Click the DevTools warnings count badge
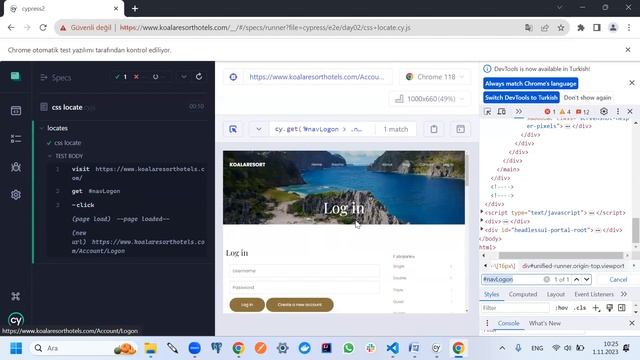Image resolution: width=640 pixels, height=360 pixels. pyautogui.click(x=565, y=111)
